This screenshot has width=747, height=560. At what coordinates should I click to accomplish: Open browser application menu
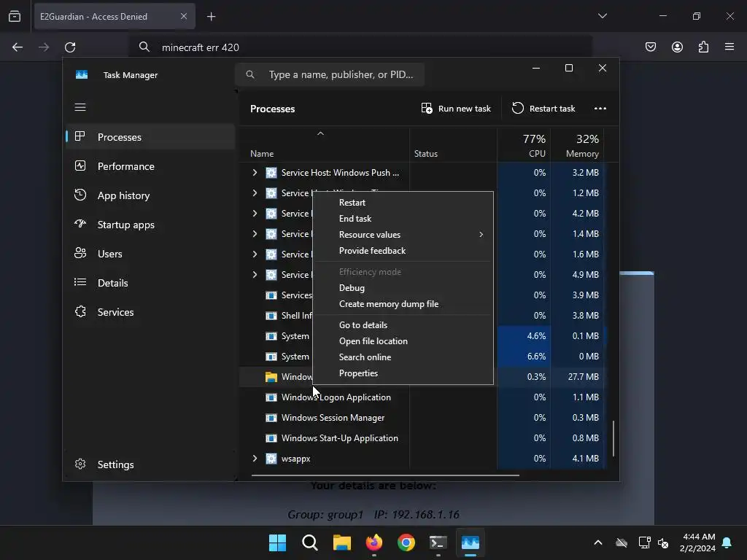click(729, 47)
